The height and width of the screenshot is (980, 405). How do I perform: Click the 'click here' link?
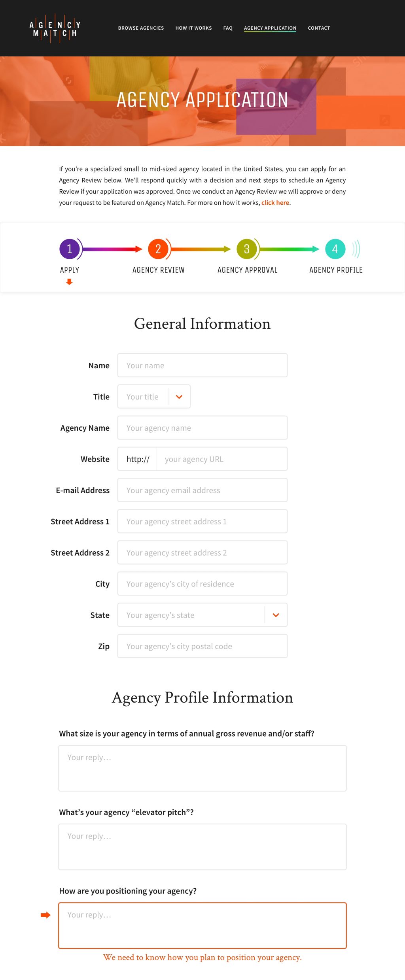275,202
